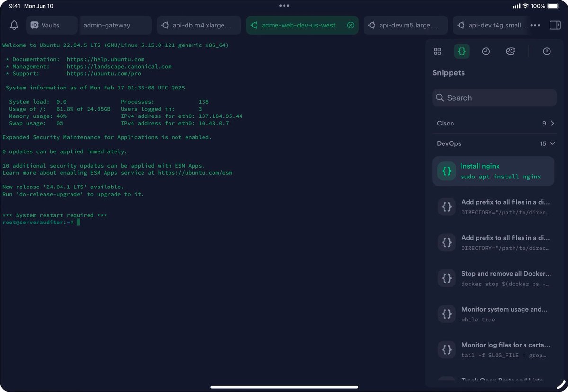This screenshot has height=392, width=568.
Task: Click the 'do-release-upgrade' line in terminal
Action: pyautogui.click(x=73, y=194)
